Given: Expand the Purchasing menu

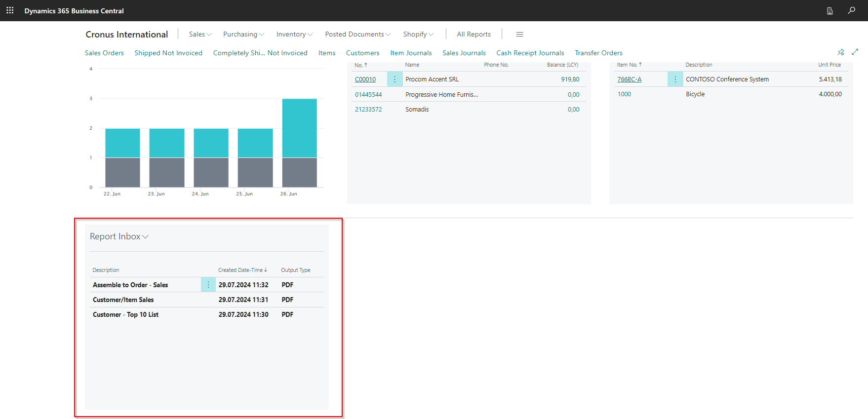Looking at the screenshot, I should click(x=243, y=34).
